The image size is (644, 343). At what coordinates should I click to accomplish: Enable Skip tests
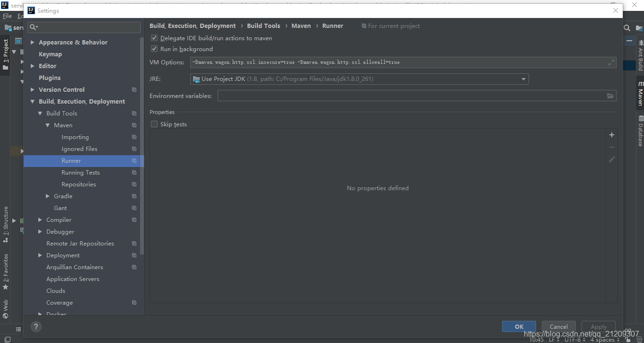(154, 124)
